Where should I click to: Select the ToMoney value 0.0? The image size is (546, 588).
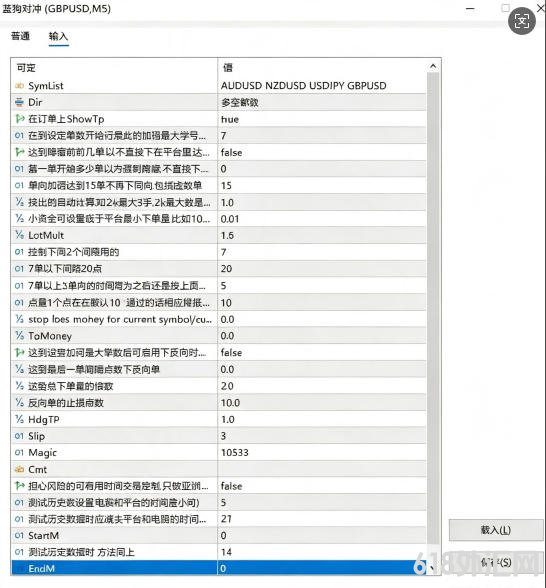322,336
